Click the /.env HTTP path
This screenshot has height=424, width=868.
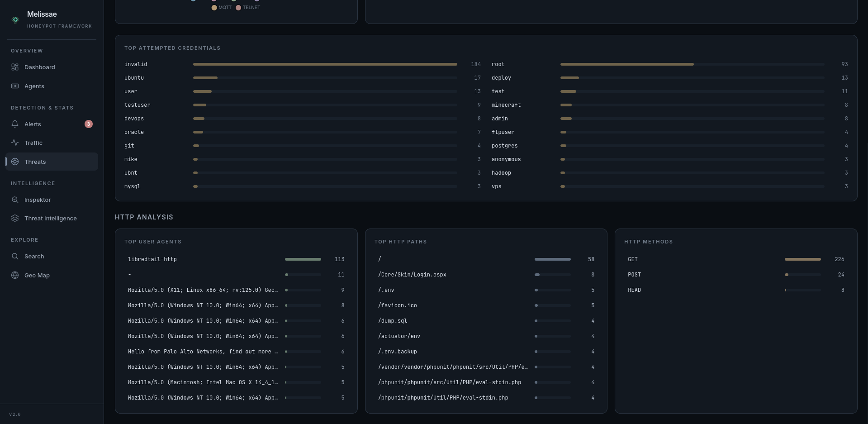coord(386,290)
